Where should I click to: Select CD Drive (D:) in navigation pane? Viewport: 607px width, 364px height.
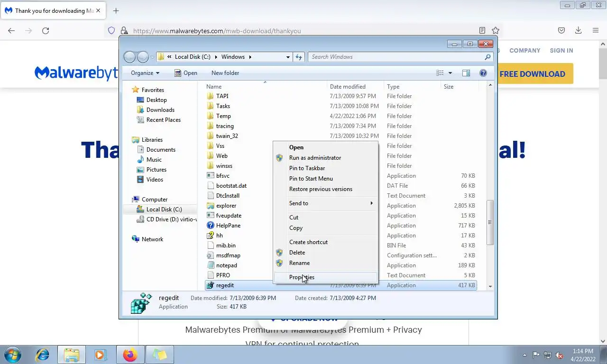tap(166, 219)
